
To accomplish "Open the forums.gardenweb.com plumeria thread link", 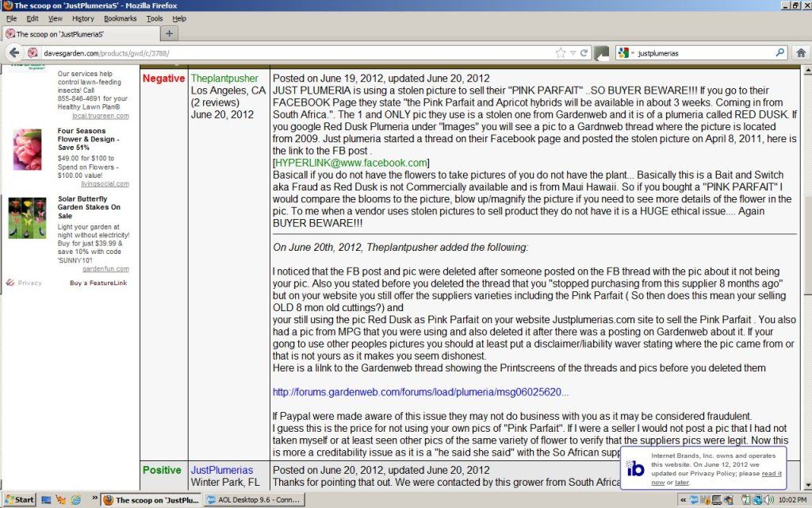I will (420, 392).
